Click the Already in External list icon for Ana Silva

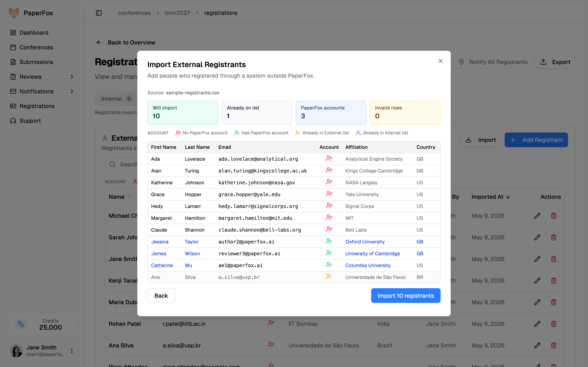pos(329,277)
